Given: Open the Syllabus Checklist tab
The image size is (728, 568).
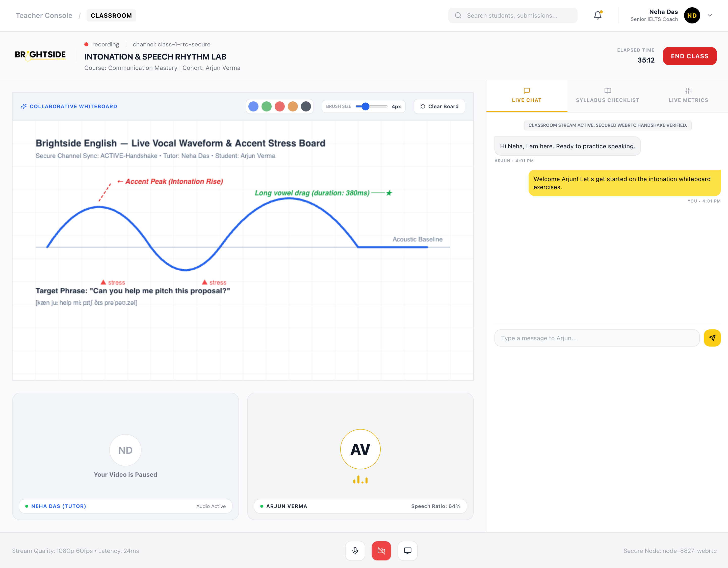Looking at the screenshot, I should click(608, 96).
